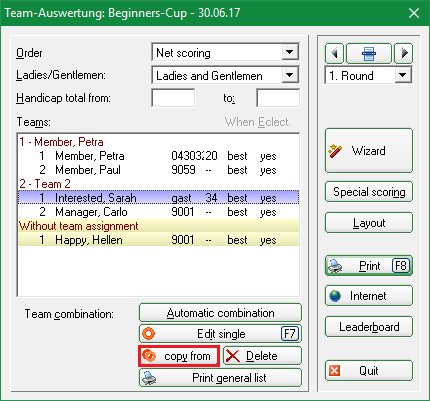
Task: Expand the Order dropdown showing Net scoring
Action: coord(290,52)
